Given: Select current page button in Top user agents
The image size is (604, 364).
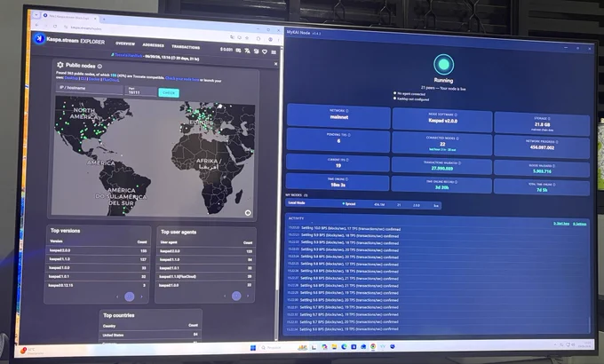Looking at the screenshot, I should [236, 296].
